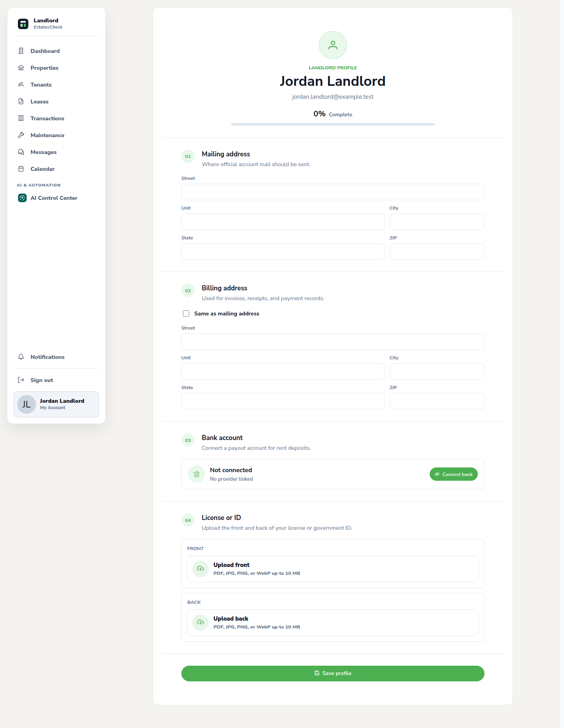
Task: Click the 04 step badge
Action: point(188,520)
